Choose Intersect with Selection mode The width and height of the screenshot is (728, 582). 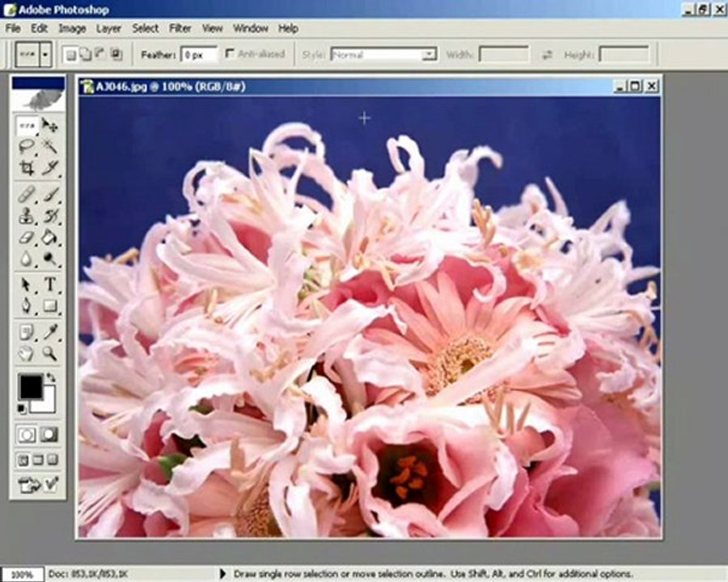116,55
